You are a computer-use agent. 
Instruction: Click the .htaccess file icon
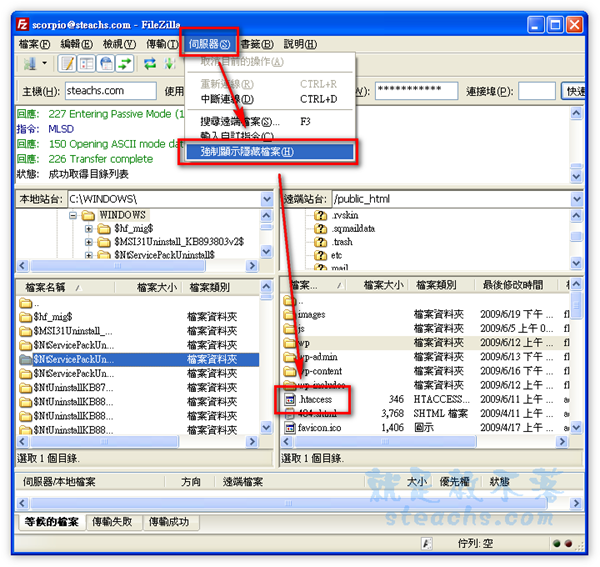pyautogui.click(x=290, y=399)
